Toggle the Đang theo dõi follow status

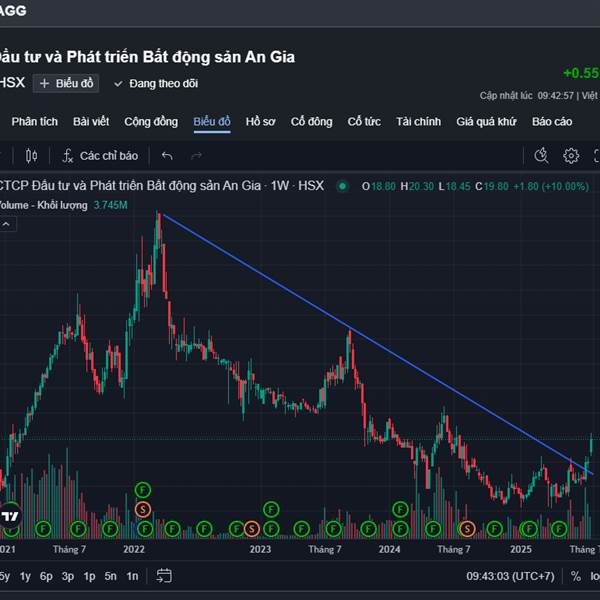click(156, 83)
